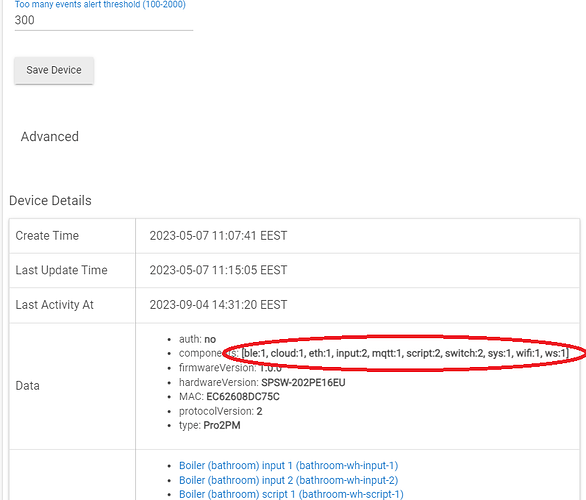586x500 pixels.
Task: Click the hardwareVersion value SPSW-202PE16EU
Action: pos(303,383)
